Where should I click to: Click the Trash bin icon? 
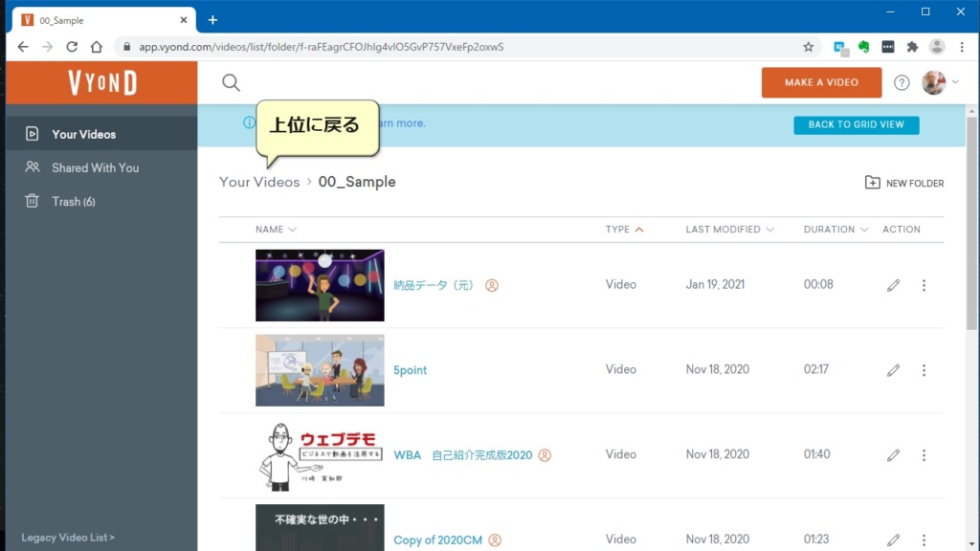tap(32, 201)
